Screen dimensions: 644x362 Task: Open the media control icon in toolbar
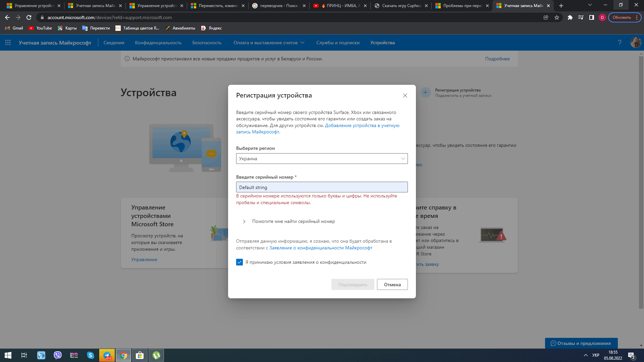click(x=581, y=17)
